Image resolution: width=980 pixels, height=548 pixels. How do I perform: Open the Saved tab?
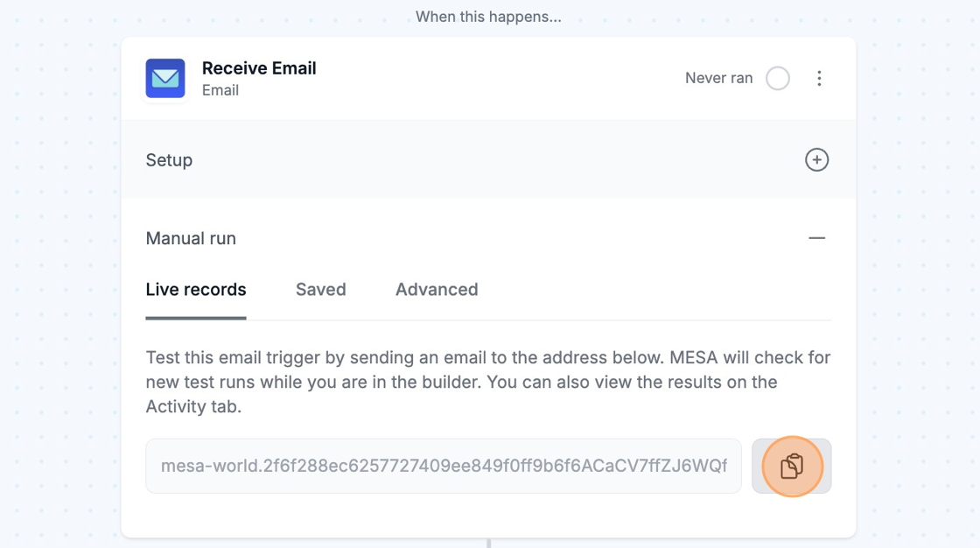(x=321, y=290)
